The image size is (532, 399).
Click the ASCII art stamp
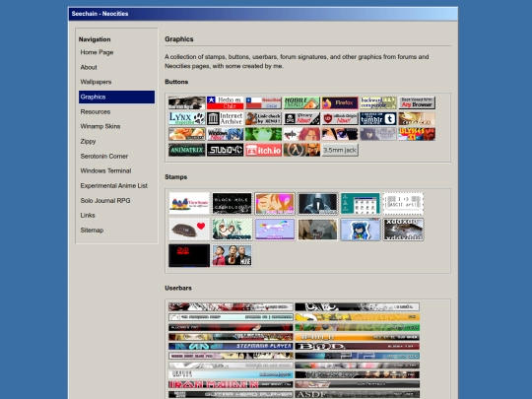403,203
